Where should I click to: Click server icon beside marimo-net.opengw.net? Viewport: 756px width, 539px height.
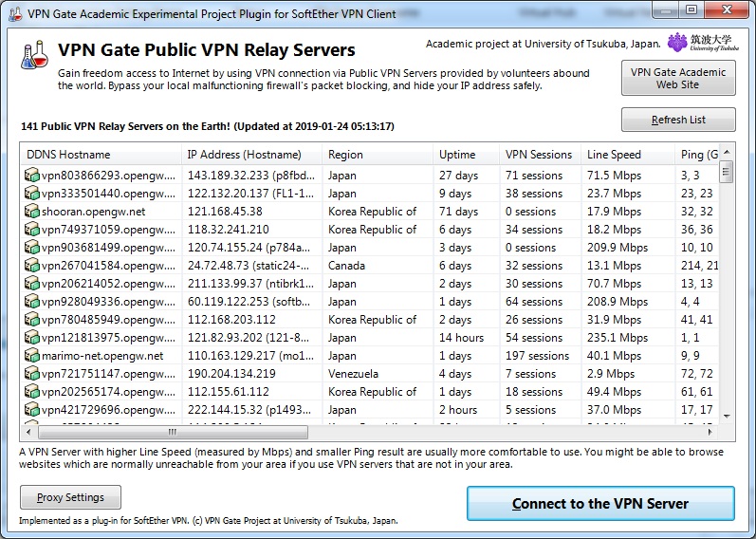pos(32,356)
